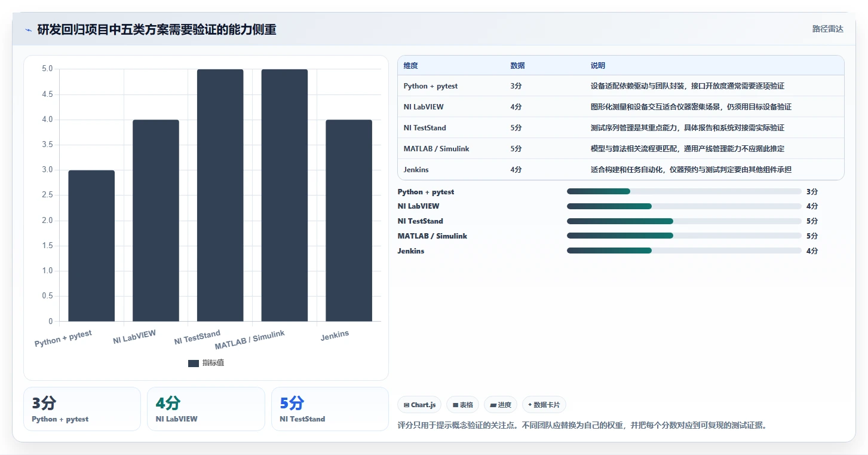Click the 4分 value after the Jenkins progress bar
868x455 pixels.
(x=812, y=251)
